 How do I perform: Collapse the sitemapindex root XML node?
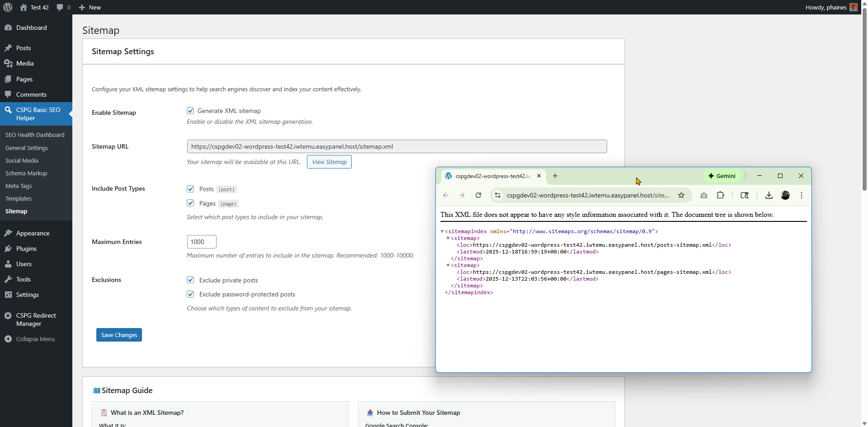tap(442, 231)
